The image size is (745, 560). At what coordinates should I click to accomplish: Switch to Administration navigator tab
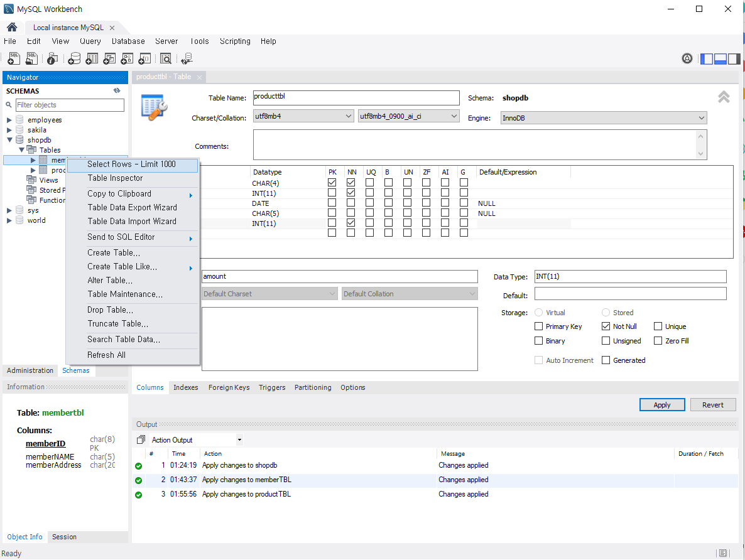pyautogui.click(x=30, y=370)
